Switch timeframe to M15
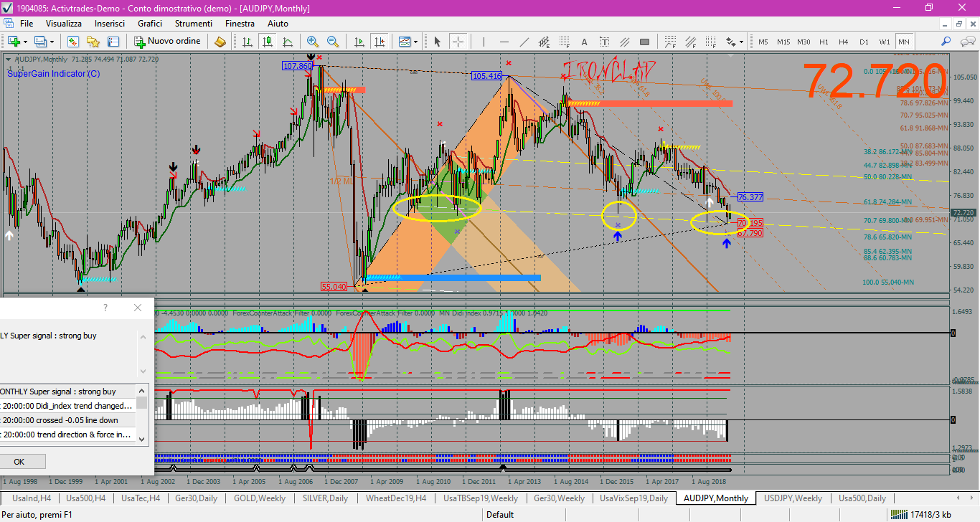This screenshot has height=522, width=980. click(783, 42)
